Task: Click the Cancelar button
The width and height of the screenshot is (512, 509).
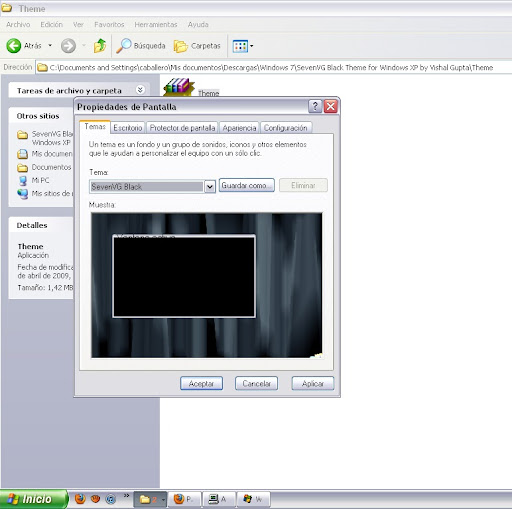Action: pos(256,383)
